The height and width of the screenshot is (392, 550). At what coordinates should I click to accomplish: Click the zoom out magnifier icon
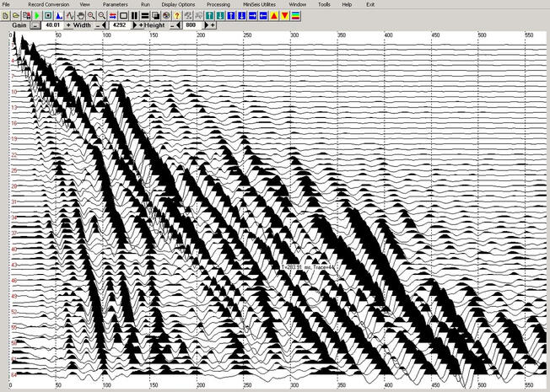[x=101, y=15]
